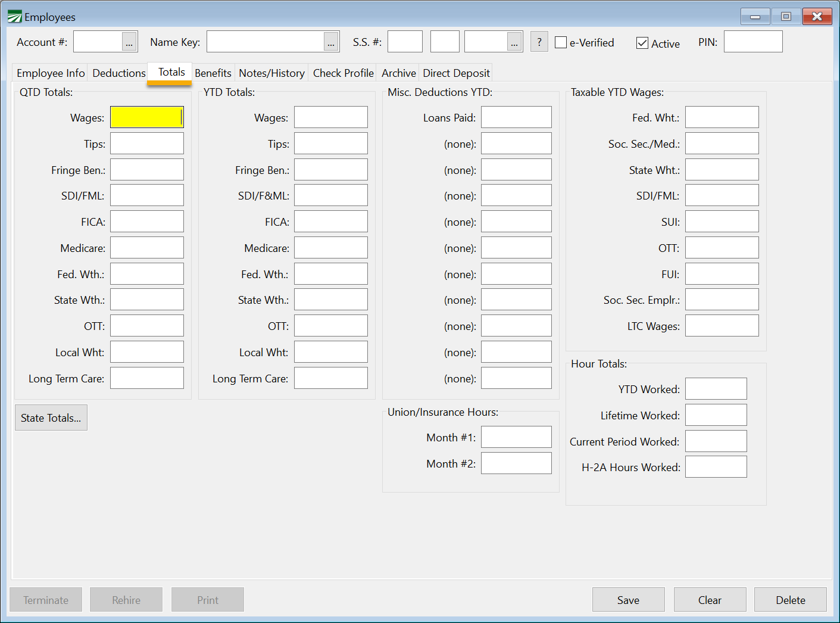Click the QTD Tips field
Viewport: 840px width, 623px height.
tap(147, 144)
